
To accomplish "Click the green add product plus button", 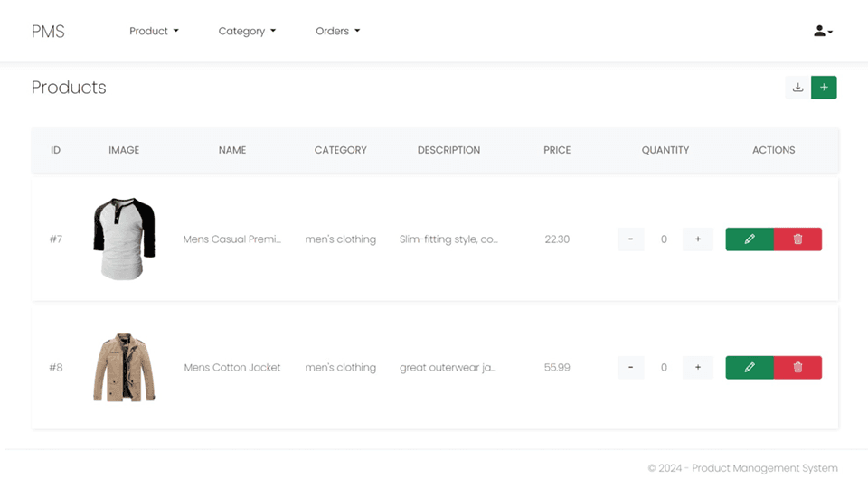I will pyautogui.click(x=824, y=88).
